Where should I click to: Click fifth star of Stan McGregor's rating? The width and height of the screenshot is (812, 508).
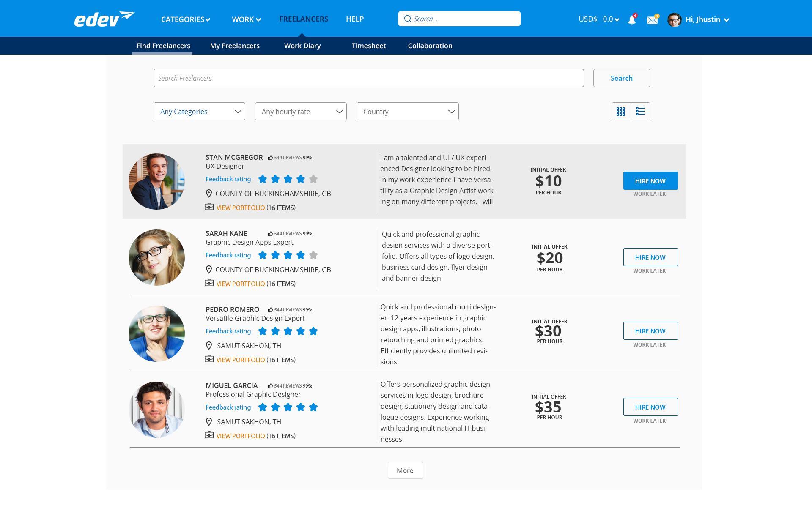click(x=313, y=179)
